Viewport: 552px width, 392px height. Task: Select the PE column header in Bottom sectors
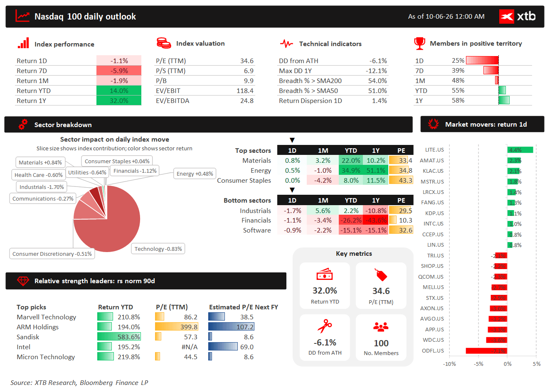[401, 200]
